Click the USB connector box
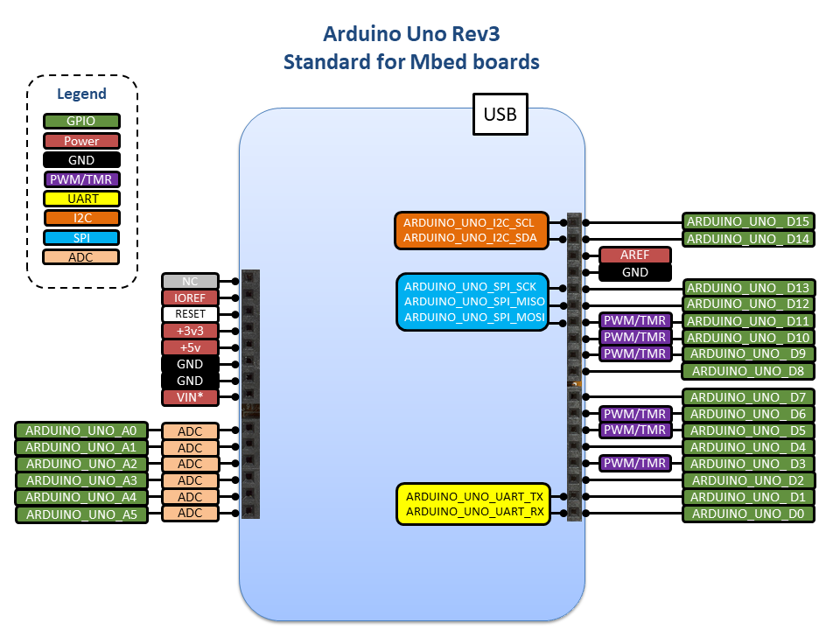This screenshot has width=840, height=630. [x=500, y=114]
